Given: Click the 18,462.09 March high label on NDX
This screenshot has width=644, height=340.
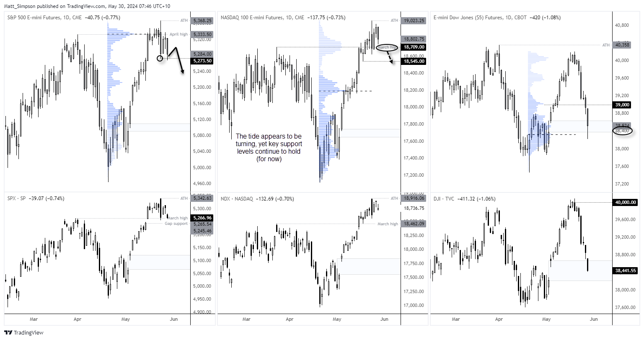Looking at the screenshot, I should 414,224.
